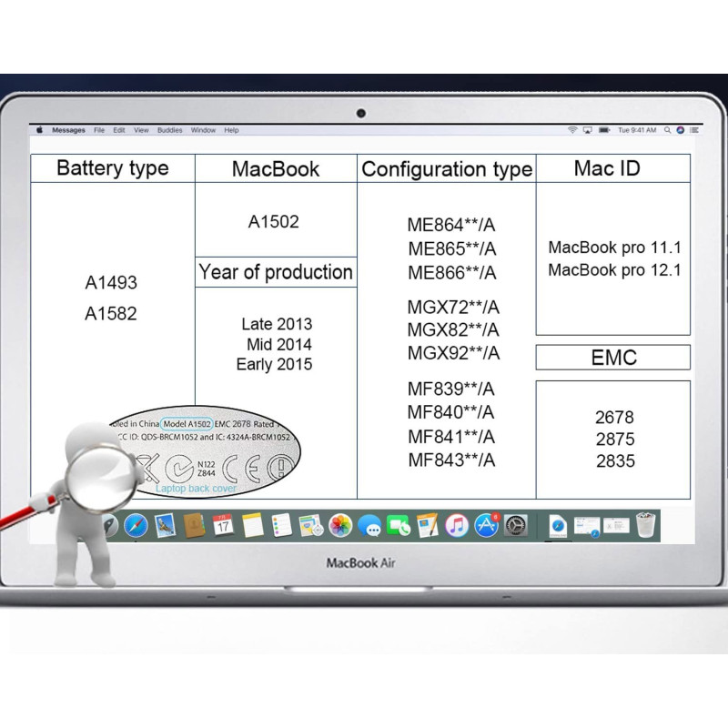The height and width of the screenshot is (728, 728).
Task: Activate Siri from the menu bar
Action: point(680,130)
